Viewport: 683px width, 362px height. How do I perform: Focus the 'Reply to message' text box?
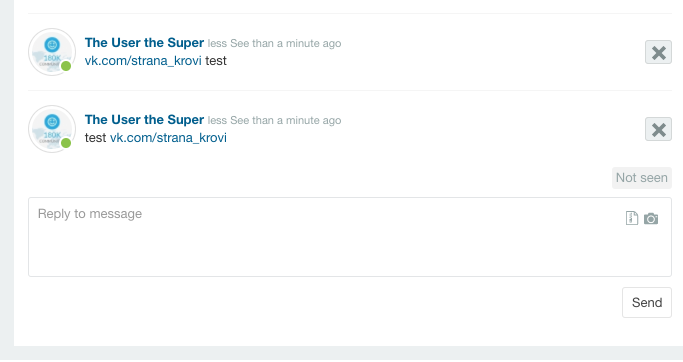click(350, 237)
